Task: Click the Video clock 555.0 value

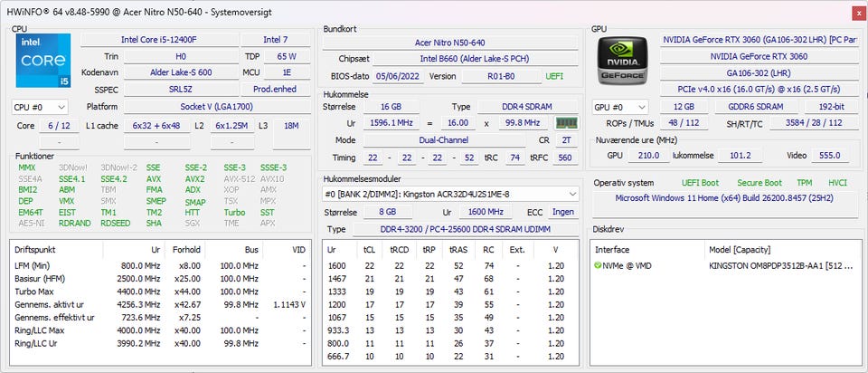Action: click(829, 156)
